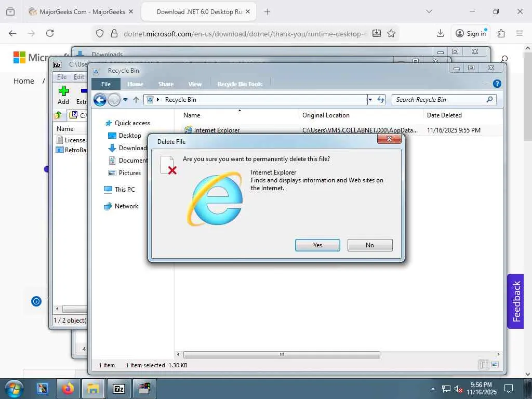Reload the current web page
Image resolution: width=532 pixels, height=399 pixels.
point(50,33)
